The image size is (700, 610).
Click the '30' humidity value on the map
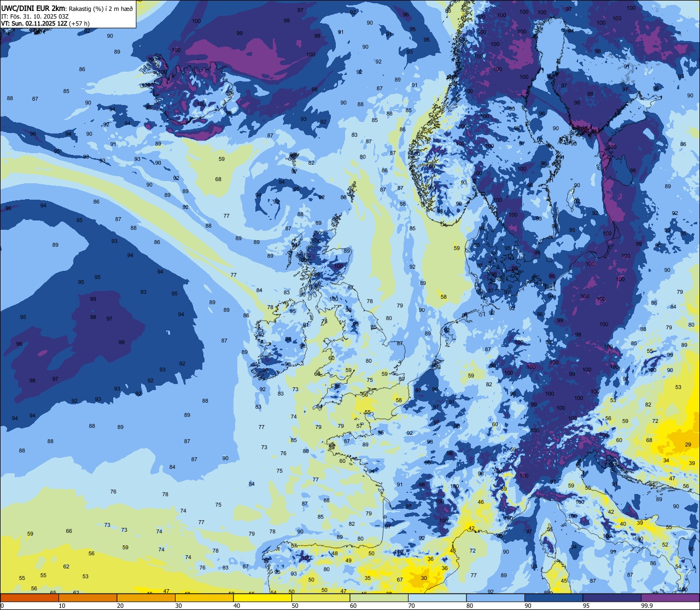[x=424, y=578]
